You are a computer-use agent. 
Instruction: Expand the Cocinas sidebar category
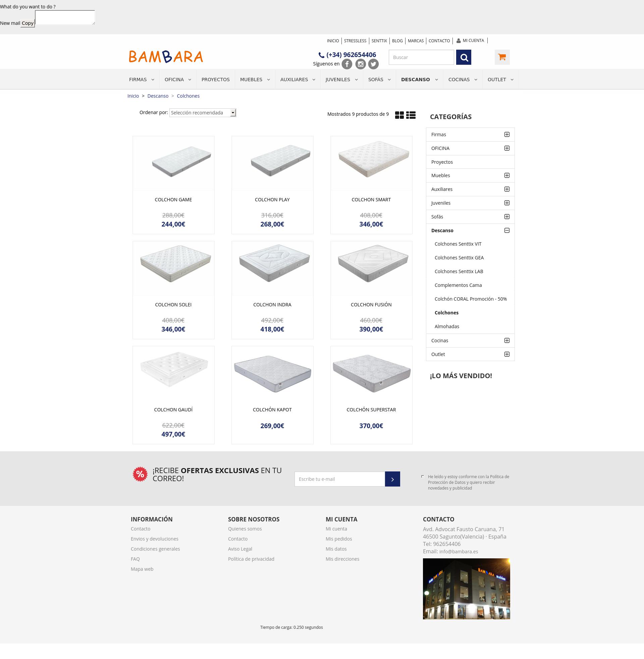point(507,340)
